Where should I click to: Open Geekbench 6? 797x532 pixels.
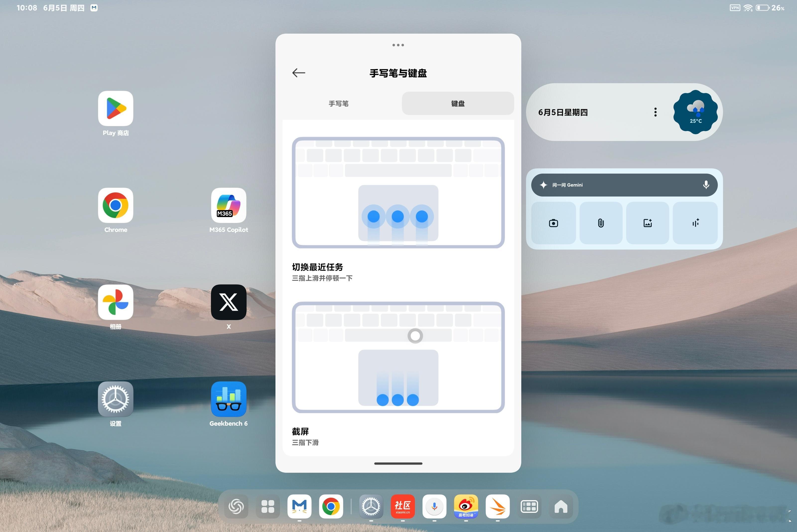pos(229,399)
